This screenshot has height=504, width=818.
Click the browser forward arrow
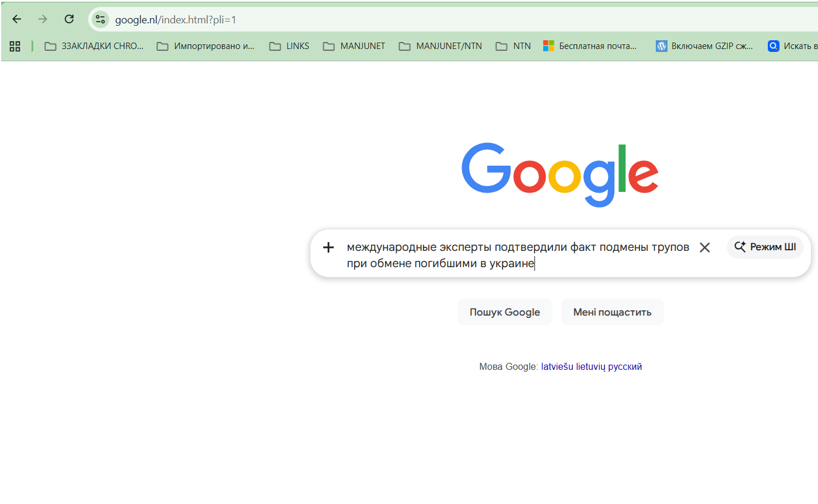43,19
